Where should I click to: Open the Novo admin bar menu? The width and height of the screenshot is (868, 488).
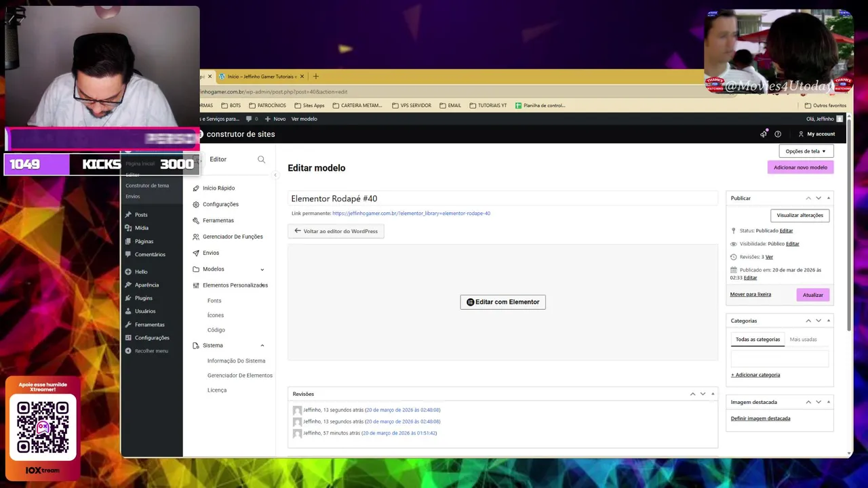pos(275,119)
